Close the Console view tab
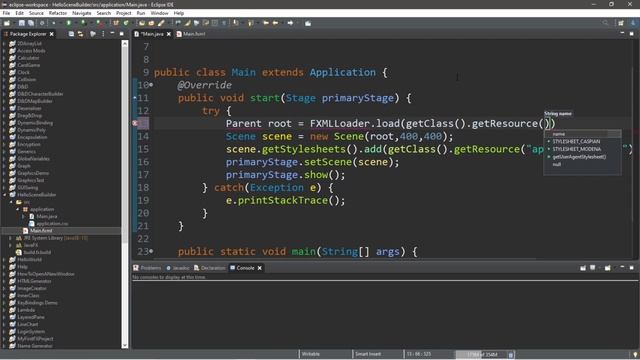Image resolution: width=640 pixels, height=360 pixels. (260, 268)
